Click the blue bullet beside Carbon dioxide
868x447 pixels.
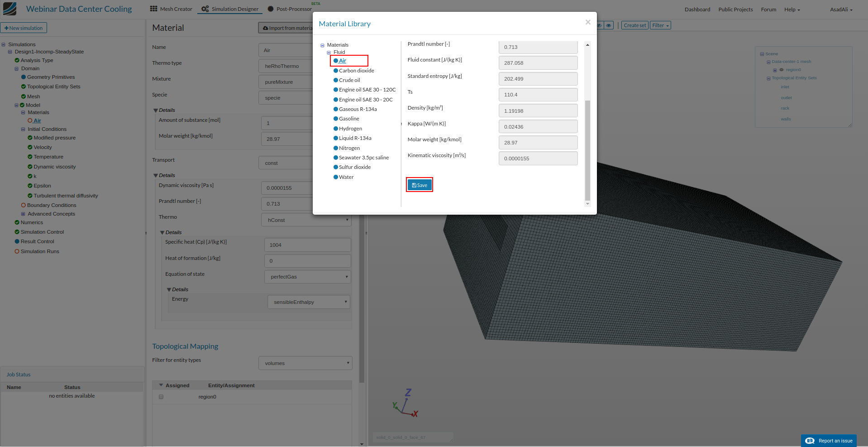click(x=336, y=71)
